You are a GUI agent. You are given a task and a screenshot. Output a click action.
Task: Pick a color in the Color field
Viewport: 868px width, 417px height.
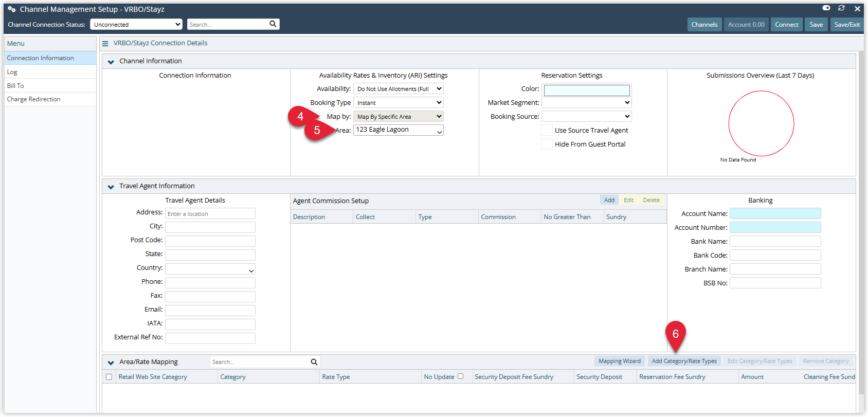coord(587,90)
